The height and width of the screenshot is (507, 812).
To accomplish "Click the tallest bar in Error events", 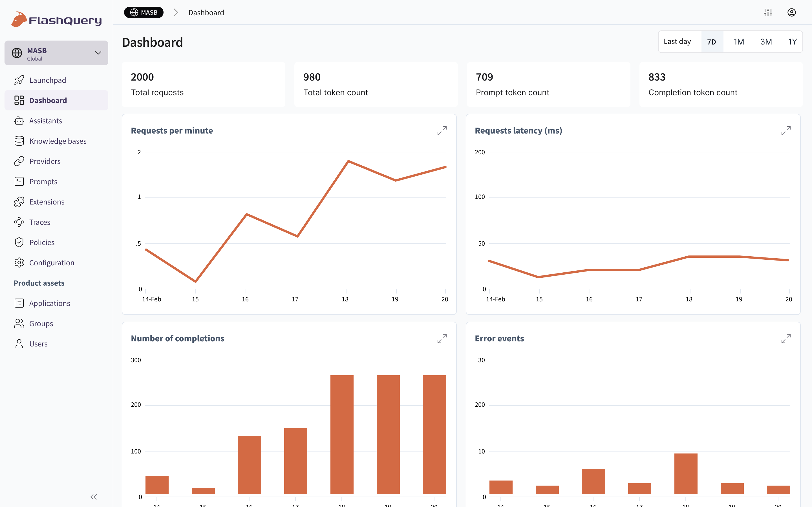I will 685,473.
